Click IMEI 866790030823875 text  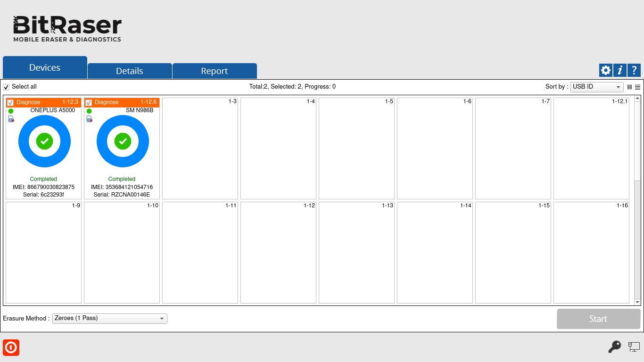43,187
